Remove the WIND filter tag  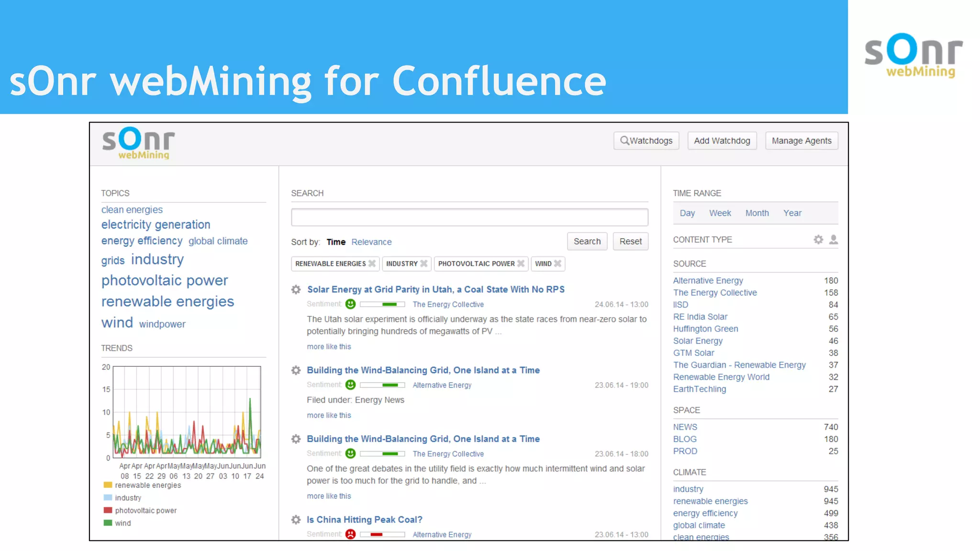click(557, 264)
